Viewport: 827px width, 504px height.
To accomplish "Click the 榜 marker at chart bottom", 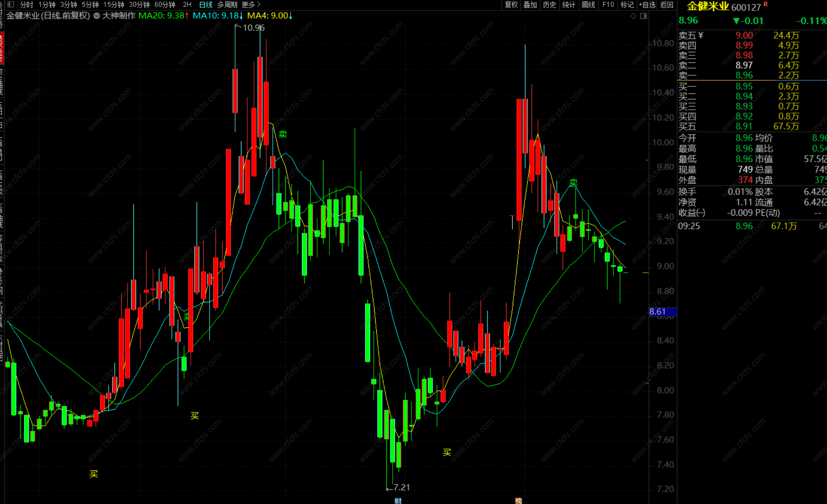I will tap(518, 501).
